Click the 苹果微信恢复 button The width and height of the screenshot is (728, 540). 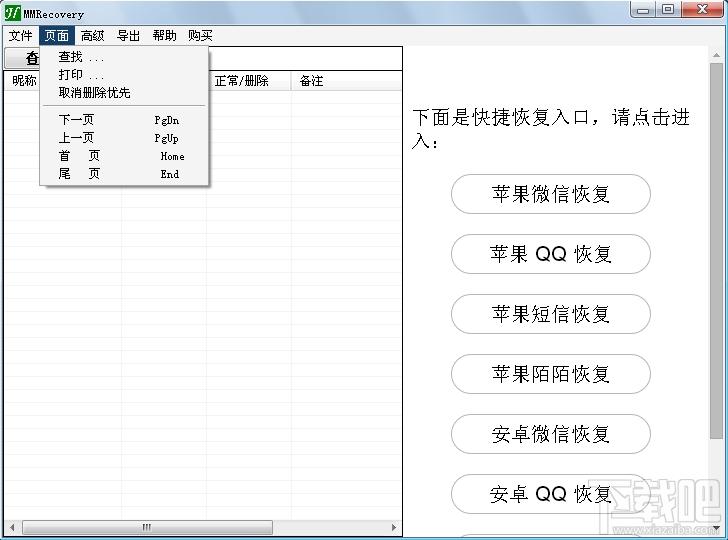click(551, 194)
